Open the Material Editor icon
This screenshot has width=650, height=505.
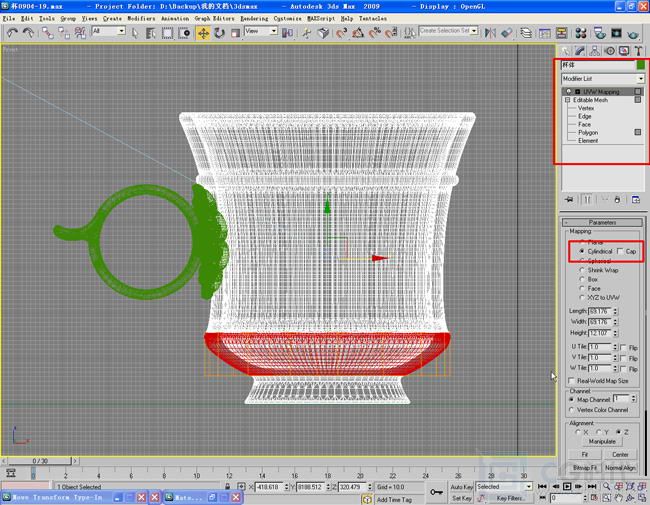[581, 33]
